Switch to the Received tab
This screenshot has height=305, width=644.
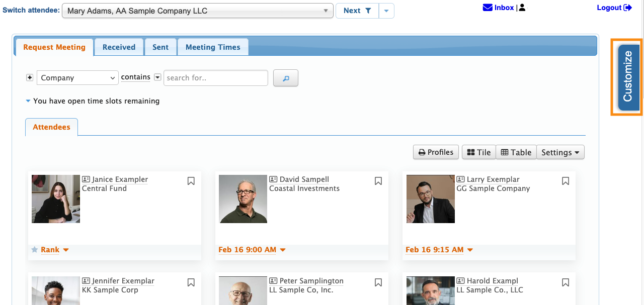coord(119,47)
